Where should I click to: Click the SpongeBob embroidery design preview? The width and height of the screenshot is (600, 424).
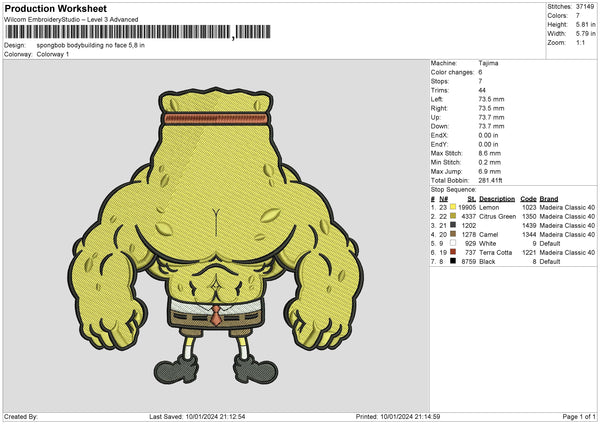click(x=216, y=236)
